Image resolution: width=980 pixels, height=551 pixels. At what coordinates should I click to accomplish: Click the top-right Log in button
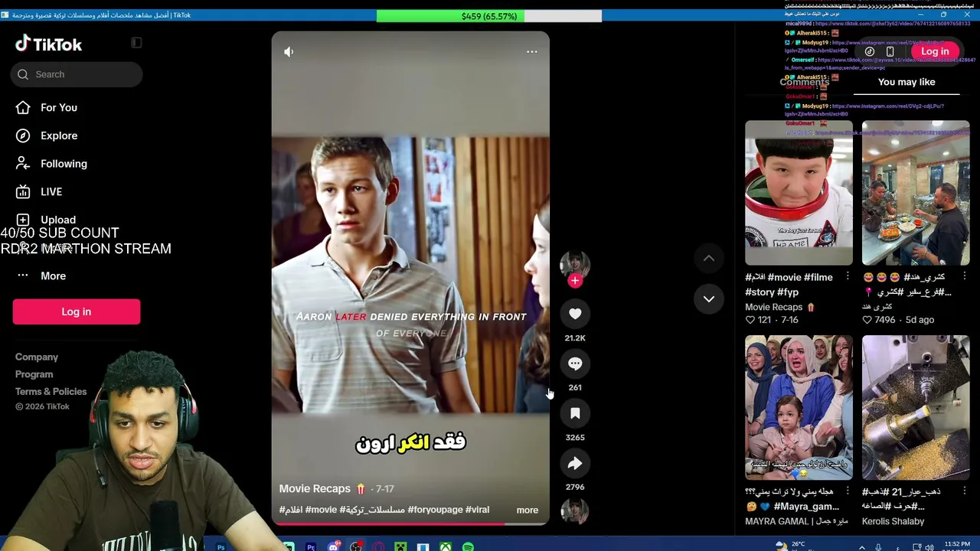935,51
